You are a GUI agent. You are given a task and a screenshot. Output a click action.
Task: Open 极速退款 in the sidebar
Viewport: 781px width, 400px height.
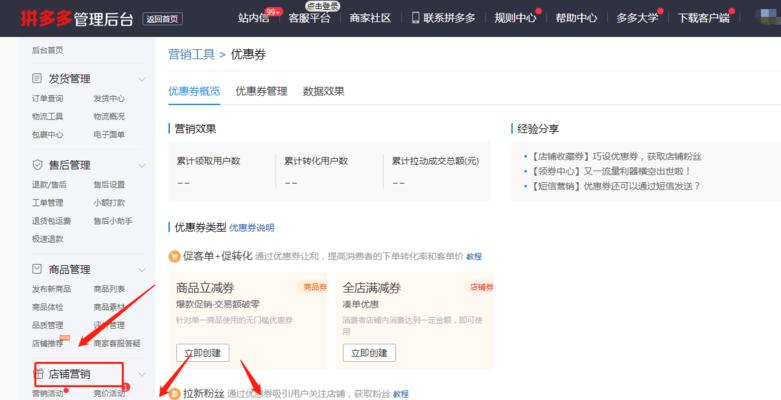pos(48,239)
